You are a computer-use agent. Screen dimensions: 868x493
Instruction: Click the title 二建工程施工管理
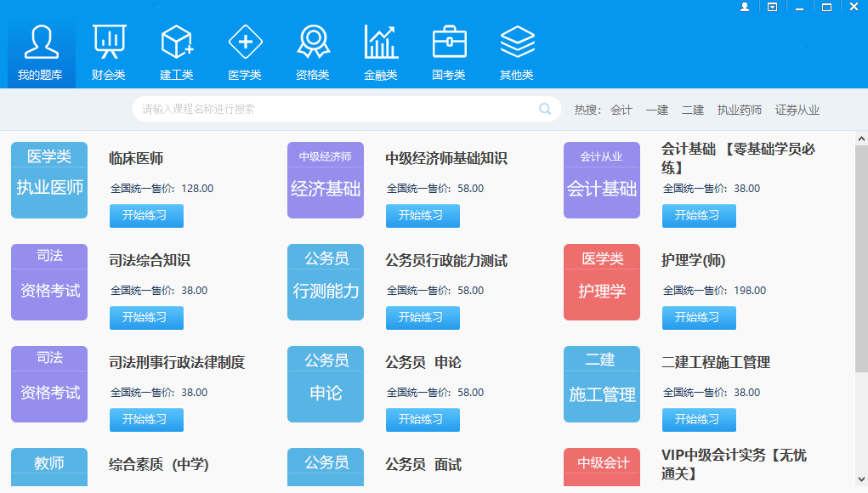tap(716, 362)
